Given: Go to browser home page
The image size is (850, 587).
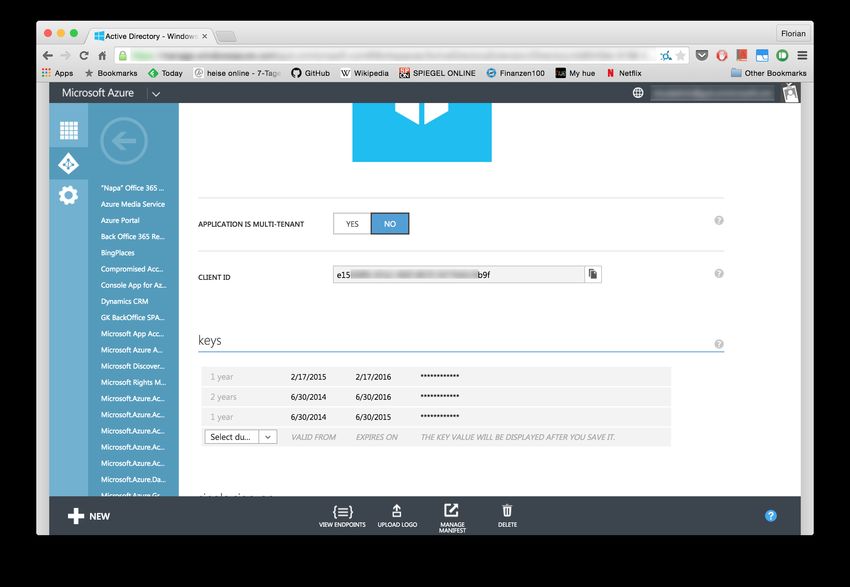Looking at the screenshot, I should [102, 55].
